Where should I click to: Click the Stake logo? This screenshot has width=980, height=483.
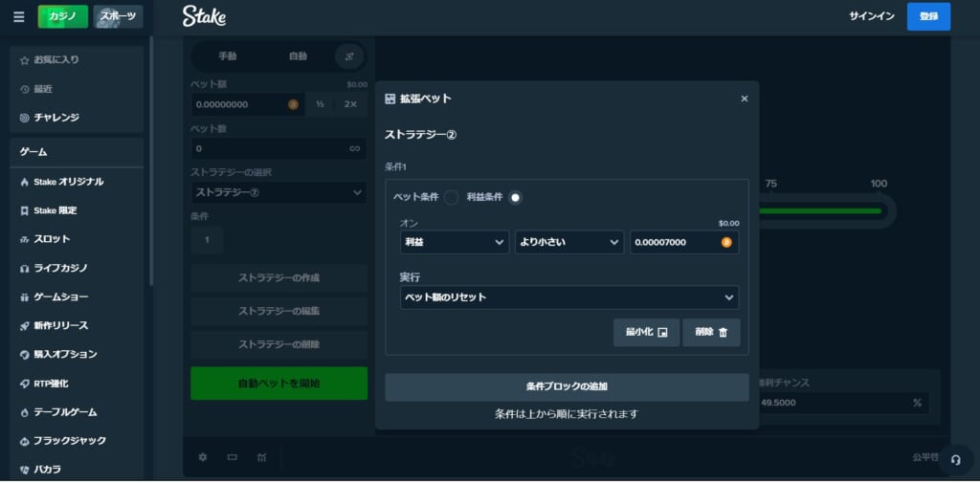coord(205,16)
